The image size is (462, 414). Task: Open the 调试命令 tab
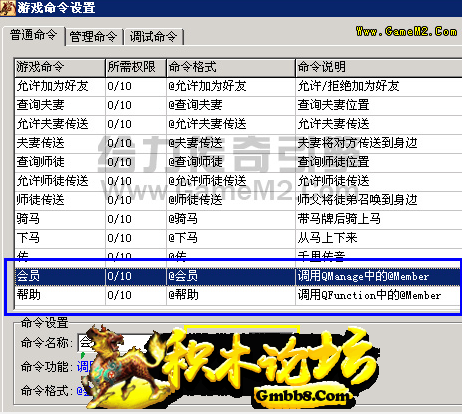tap(153, 37)
